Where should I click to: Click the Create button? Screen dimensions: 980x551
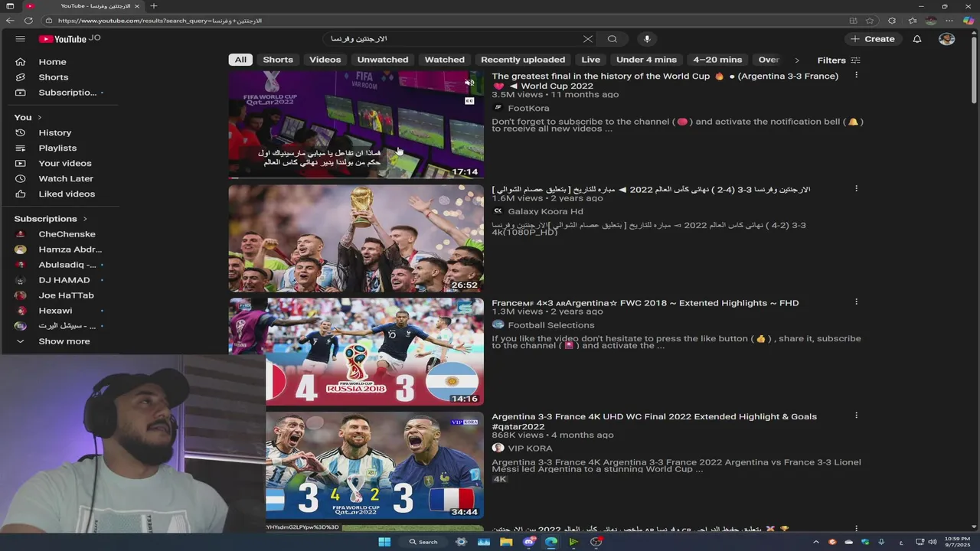[873, 39]
